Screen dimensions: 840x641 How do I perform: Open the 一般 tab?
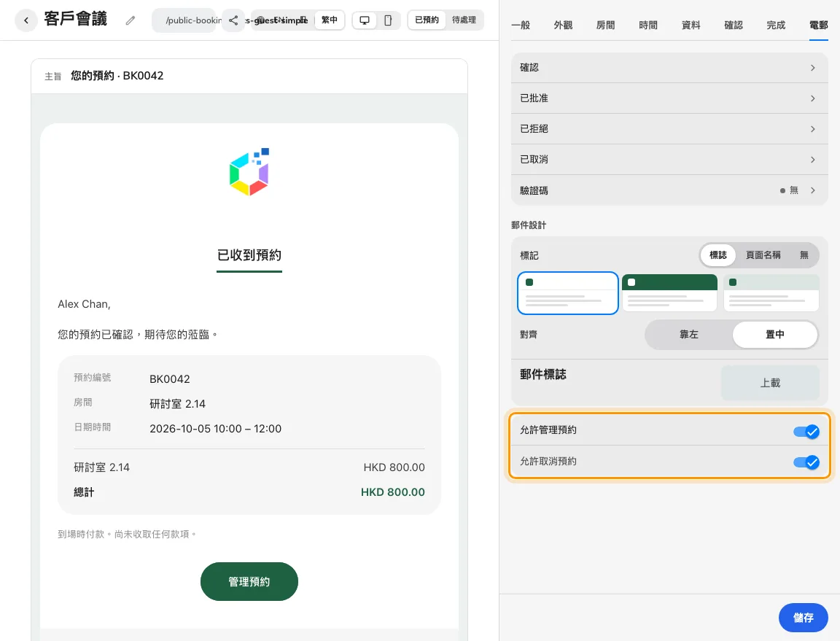[x=521, y=26]
